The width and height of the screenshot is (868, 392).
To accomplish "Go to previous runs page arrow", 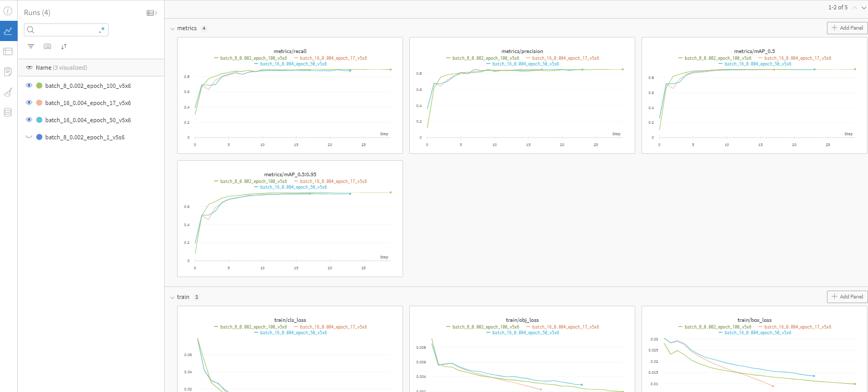I will (855, 8).
